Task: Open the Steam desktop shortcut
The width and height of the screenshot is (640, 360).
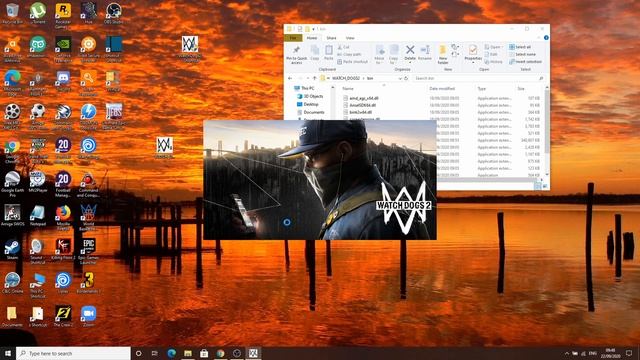Action: 12,249
